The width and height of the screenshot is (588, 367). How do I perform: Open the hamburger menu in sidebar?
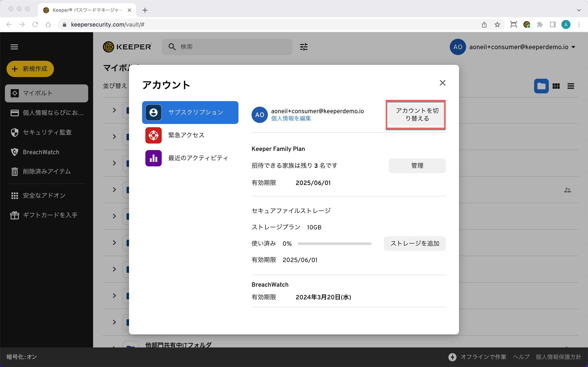(14, 47)
